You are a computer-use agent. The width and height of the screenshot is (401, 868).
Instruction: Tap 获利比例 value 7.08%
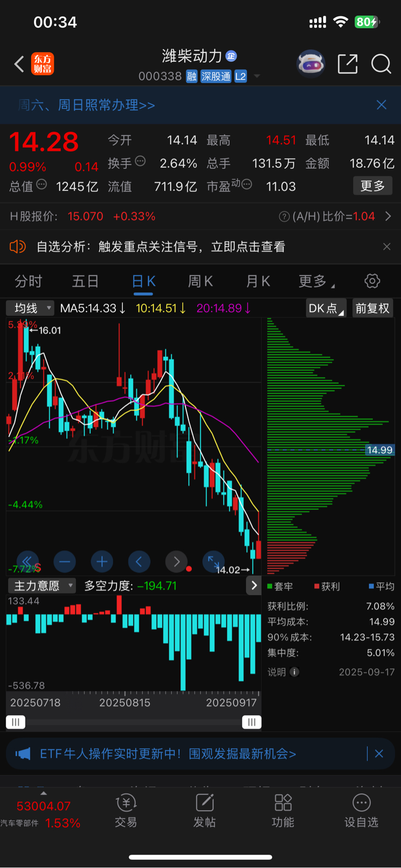click(380, 606)
